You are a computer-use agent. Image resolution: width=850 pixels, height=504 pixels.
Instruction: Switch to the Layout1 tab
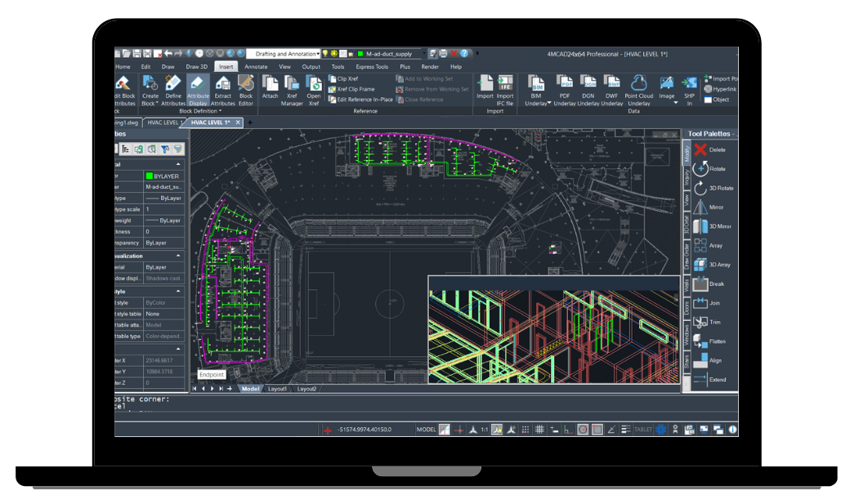tap(277, 389)
